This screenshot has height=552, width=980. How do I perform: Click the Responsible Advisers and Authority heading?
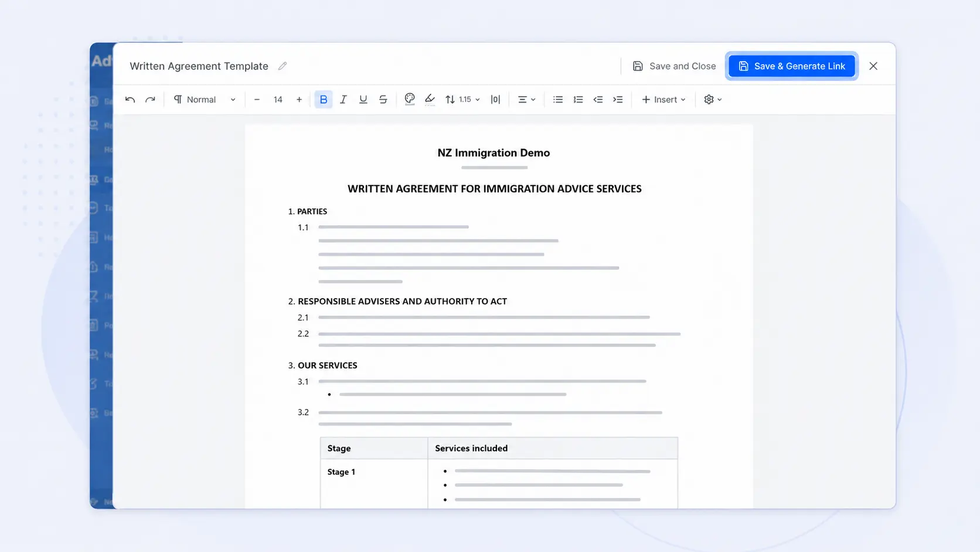[x=397, y=302]
